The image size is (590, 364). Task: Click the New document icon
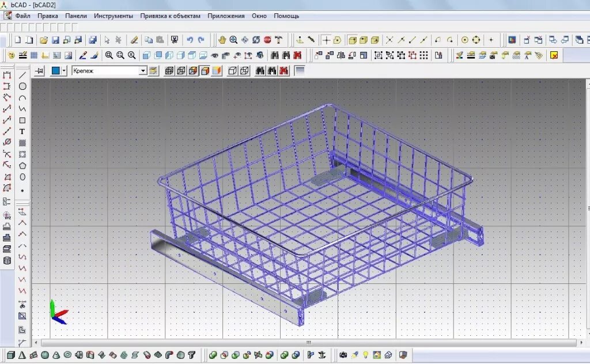tap(18, 40)
